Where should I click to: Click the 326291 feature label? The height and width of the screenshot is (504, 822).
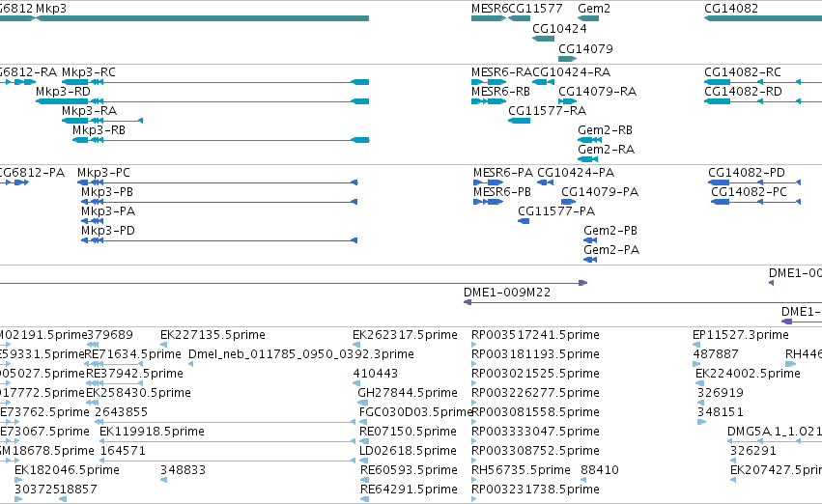752,452
